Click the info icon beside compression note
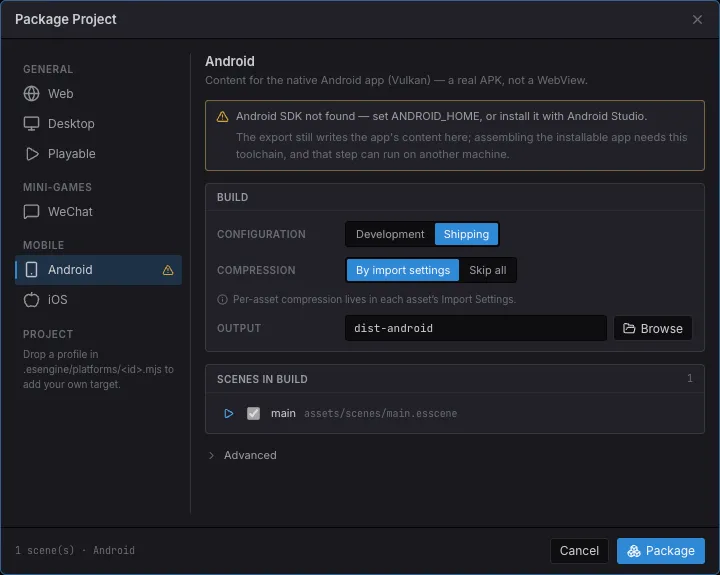Image resolution: width=720 pixels, height=575 pixels. click(222, 299)
